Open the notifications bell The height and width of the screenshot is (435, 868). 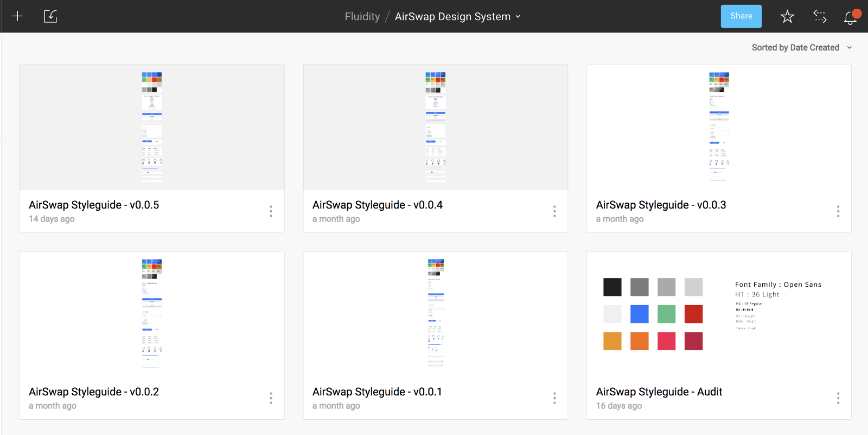click(850, 17)
